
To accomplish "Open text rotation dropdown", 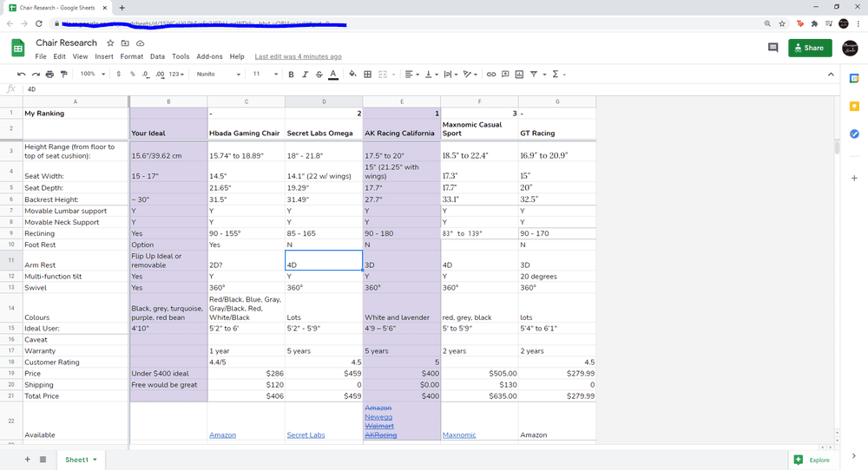I will tap(470, 74).
